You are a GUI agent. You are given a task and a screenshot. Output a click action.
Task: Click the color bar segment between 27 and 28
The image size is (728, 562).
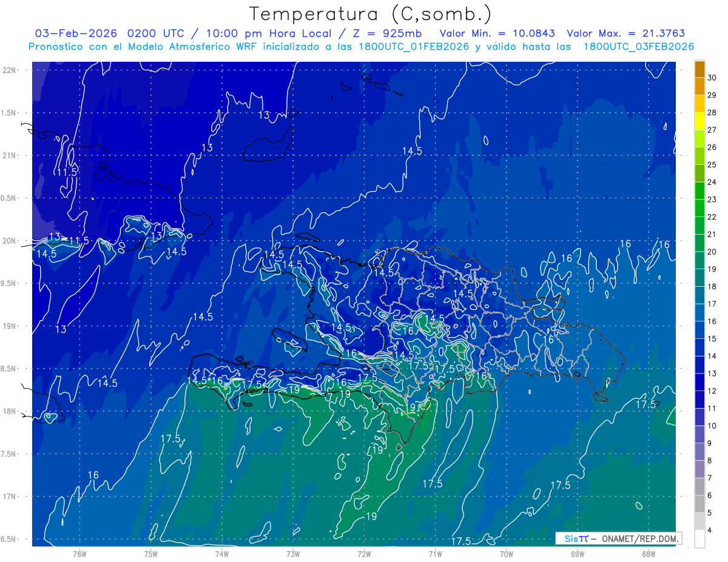pyautogui.click(x=699, y=121)
